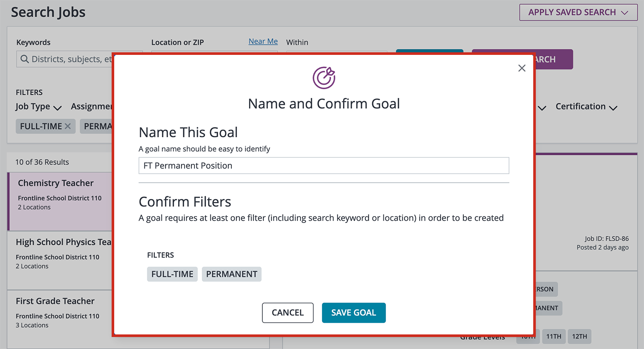Remove the FULL-TIME filter tag
Screen dimensions: 644x349
67,126
